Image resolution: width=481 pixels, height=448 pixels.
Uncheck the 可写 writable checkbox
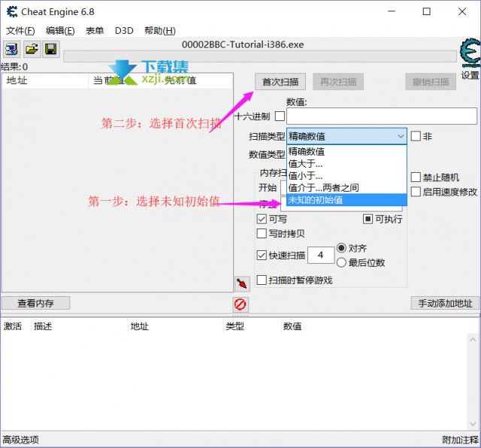(262, 219)
